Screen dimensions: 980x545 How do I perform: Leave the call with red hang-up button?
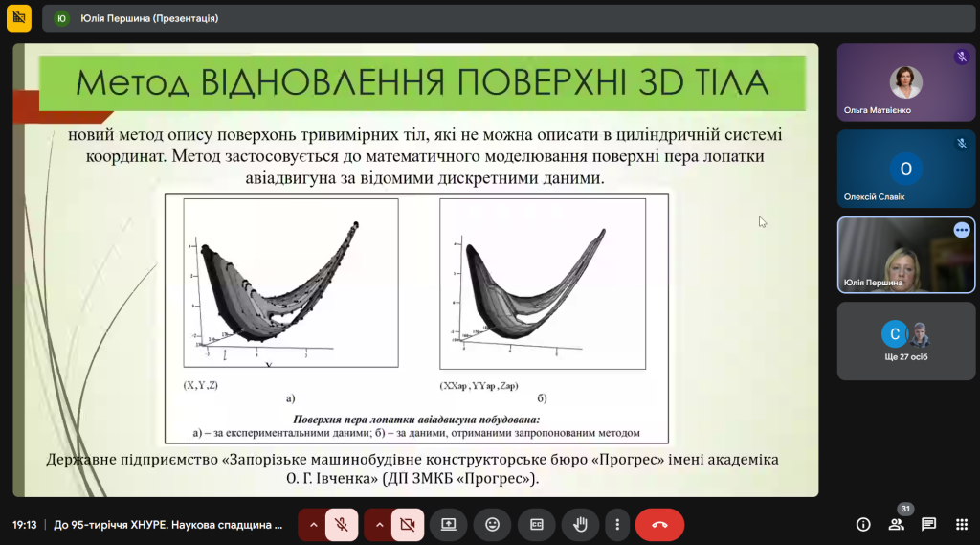(659, 525)
